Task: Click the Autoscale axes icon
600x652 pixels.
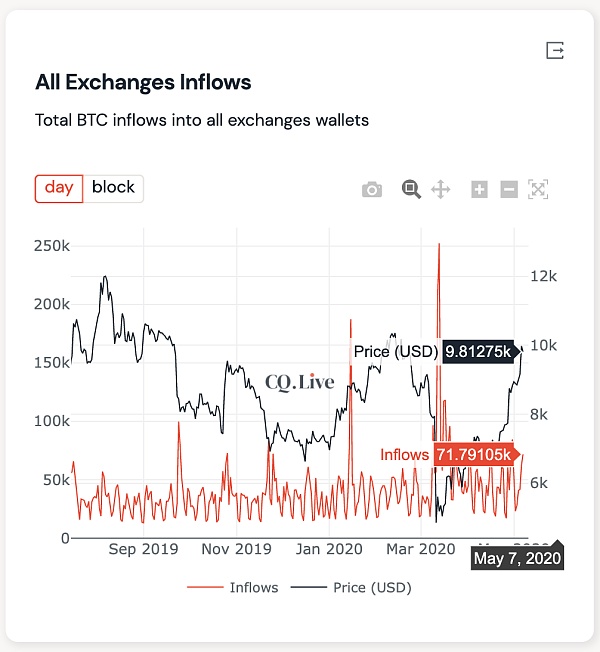Action: point(538,189)
